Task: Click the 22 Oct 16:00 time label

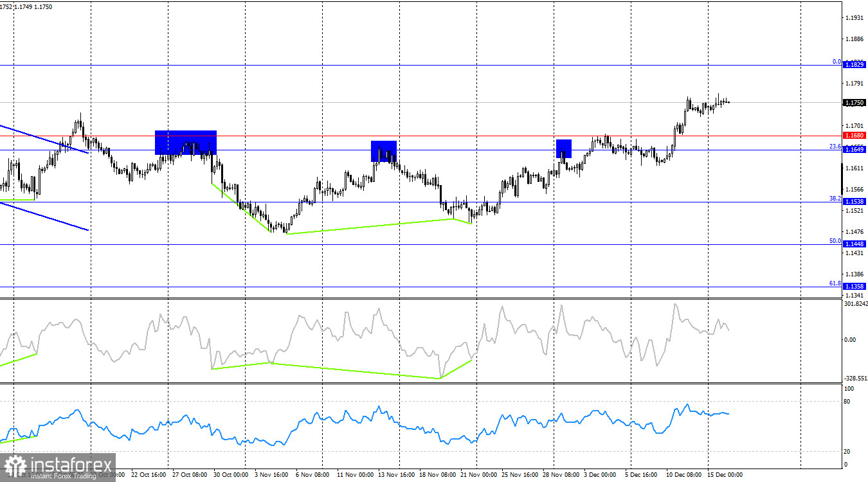Action: point(149,476)
